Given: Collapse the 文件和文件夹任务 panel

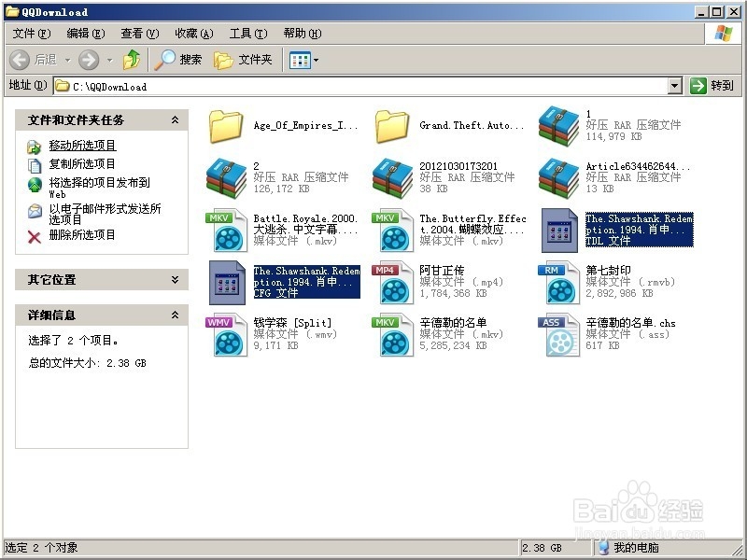Looking at the screenshot, I should click(175, 120).
